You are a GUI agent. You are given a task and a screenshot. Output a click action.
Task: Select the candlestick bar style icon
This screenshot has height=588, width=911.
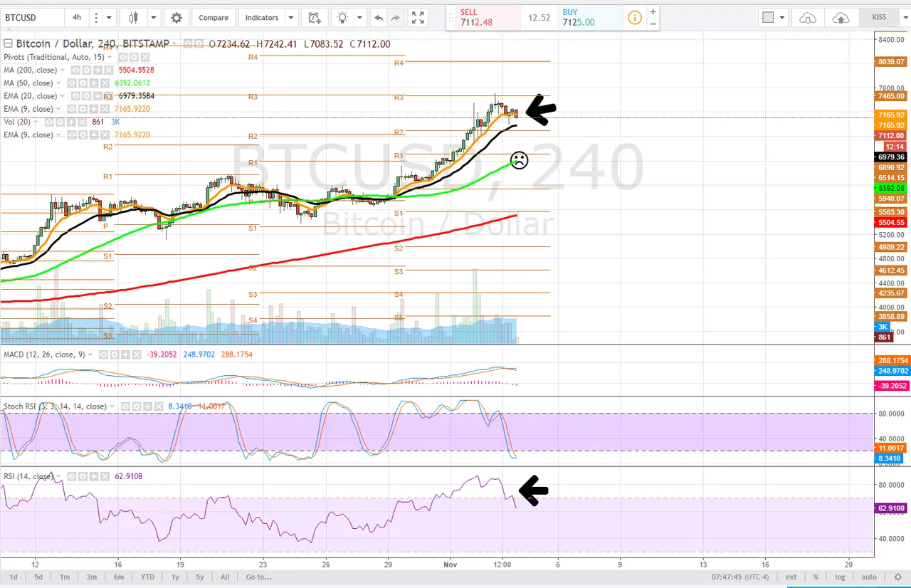coord(134,18)
